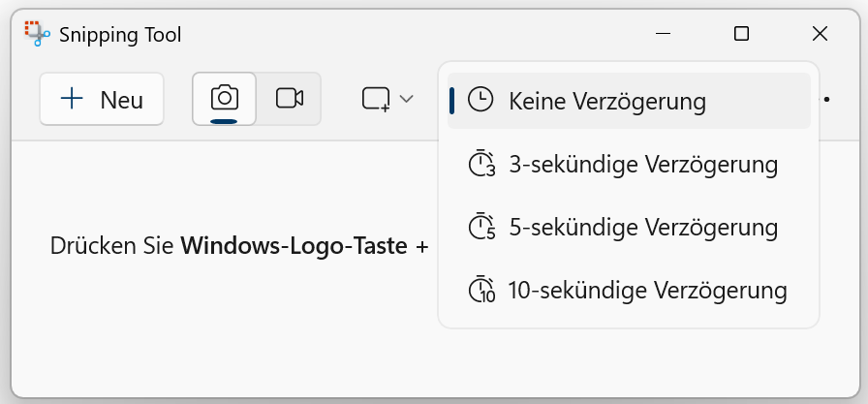Click the 5-second timer icon
This screenshot has width=868, height=404.
[x=481, y=227]
